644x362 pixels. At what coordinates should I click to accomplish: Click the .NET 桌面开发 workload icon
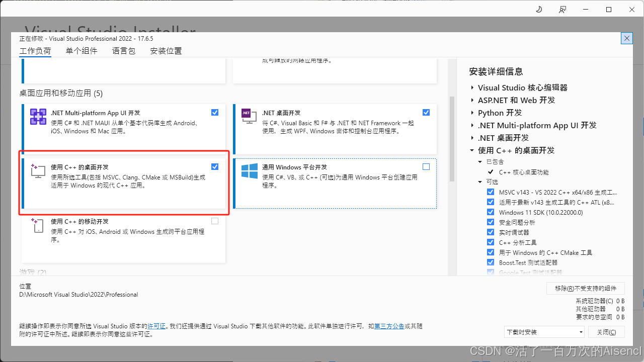(249, 117)
